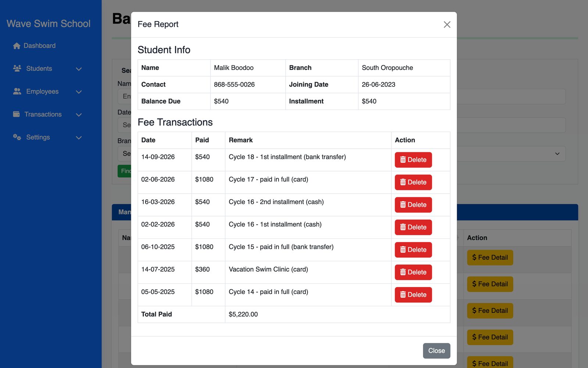Click the Wave Swim School brand link
Image resolution: width=588 pixels, height=368 pixels.
49,24
